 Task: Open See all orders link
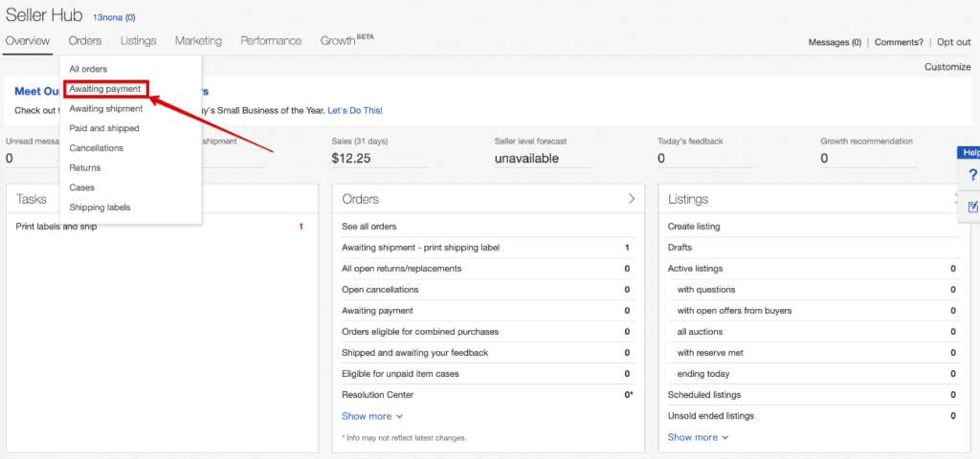click(368, 227)
